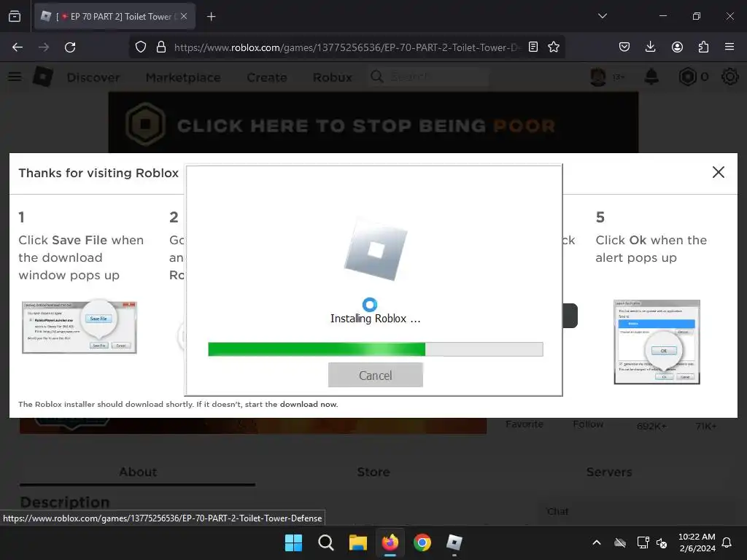Open the Roblox left navigation menu
This screenshot has width=747, height=560.
[x=15, y=77]
